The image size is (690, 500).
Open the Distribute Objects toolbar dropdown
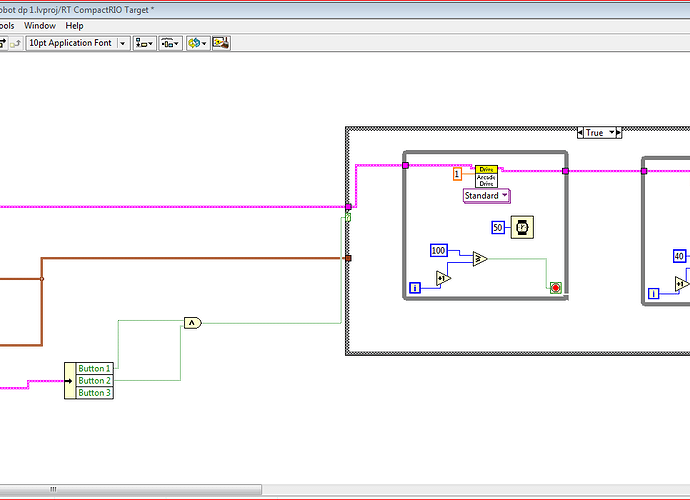click(170, 43)
